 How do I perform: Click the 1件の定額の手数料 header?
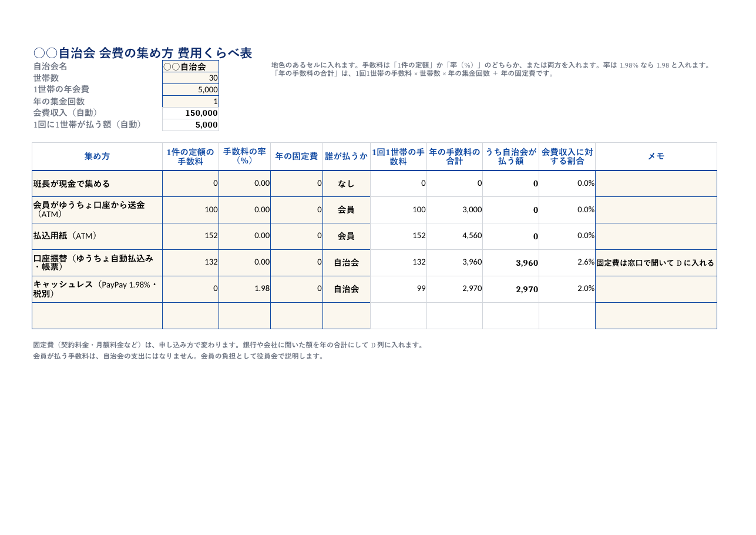[x=190, y=156]
